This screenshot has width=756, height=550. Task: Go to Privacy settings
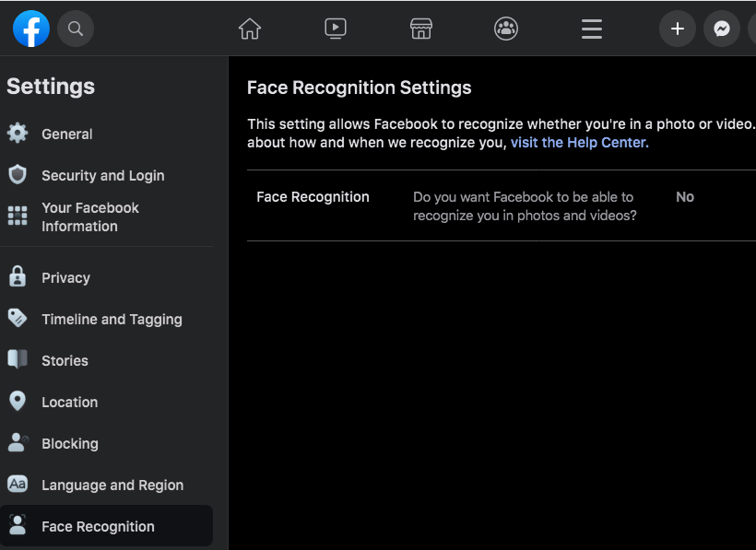[66, 278]
